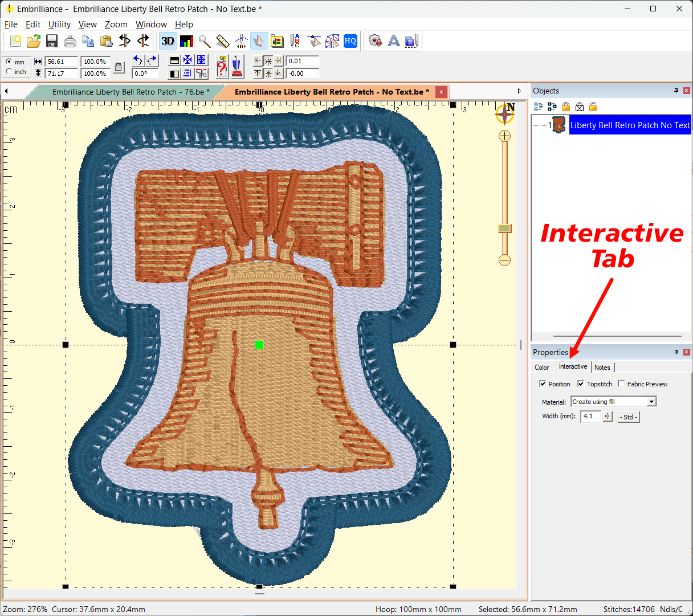
Task: Click the rotation angle input field
Action: click(145, 74)
